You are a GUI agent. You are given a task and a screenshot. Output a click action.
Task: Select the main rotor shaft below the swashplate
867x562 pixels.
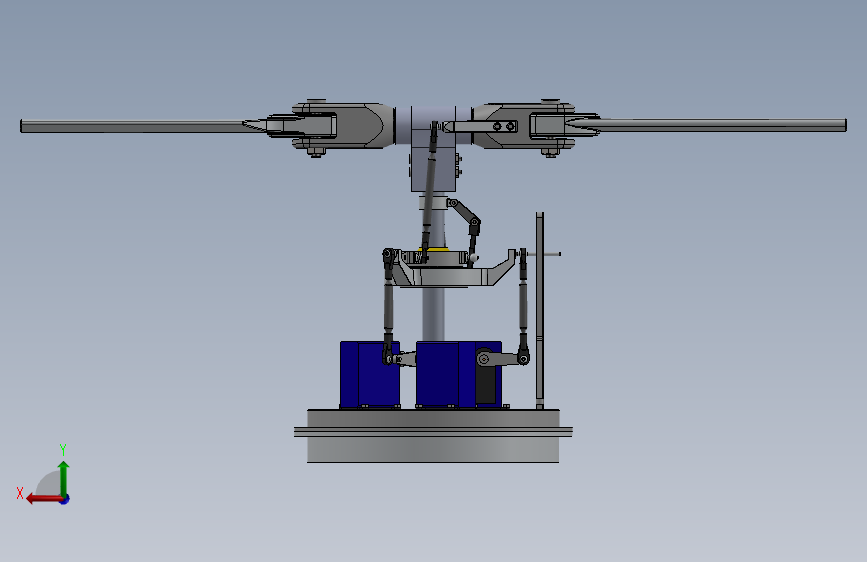(x=434, y=314)
